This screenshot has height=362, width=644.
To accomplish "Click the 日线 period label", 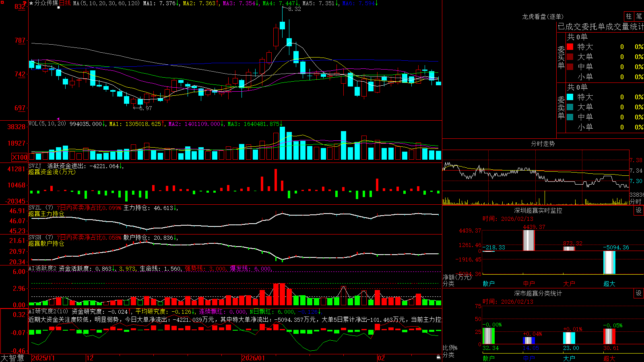I will pyautogui.click(x=65, y=3).
